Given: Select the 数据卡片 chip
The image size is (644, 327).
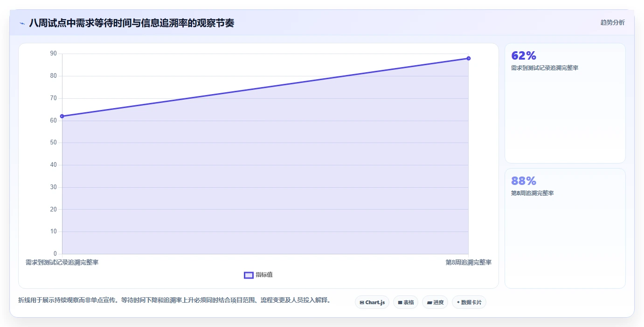Looking at the screenshot, I should tap(469, 302).
